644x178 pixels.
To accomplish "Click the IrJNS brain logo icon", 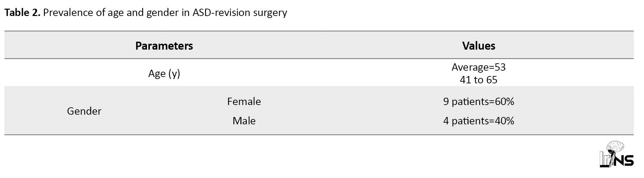I will point(616,154).
